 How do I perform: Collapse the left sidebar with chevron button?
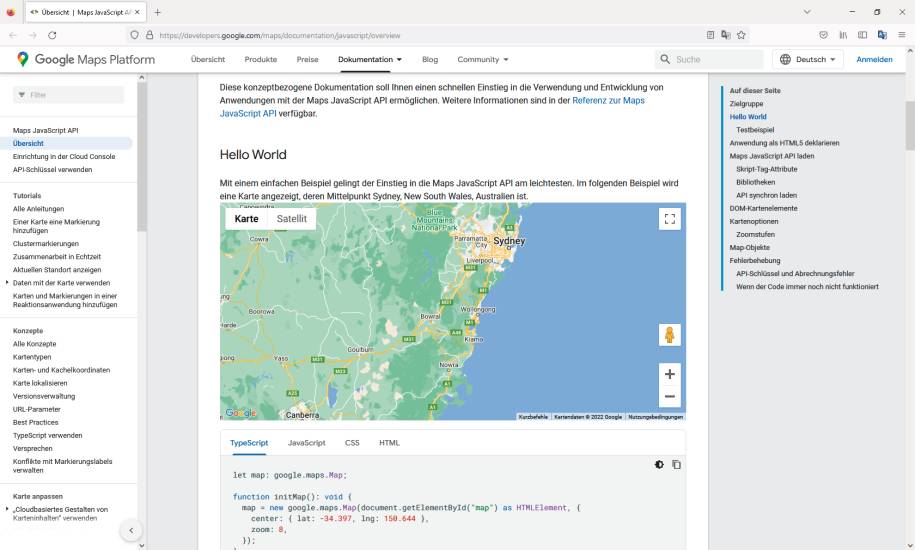[131, 530]
